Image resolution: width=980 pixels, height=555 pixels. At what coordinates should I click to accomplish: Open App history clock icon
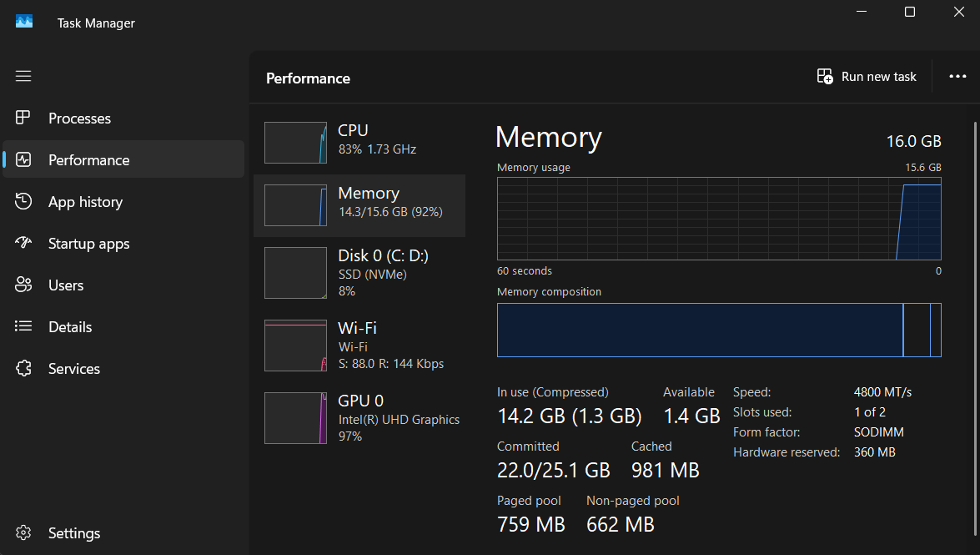point(23,202)
